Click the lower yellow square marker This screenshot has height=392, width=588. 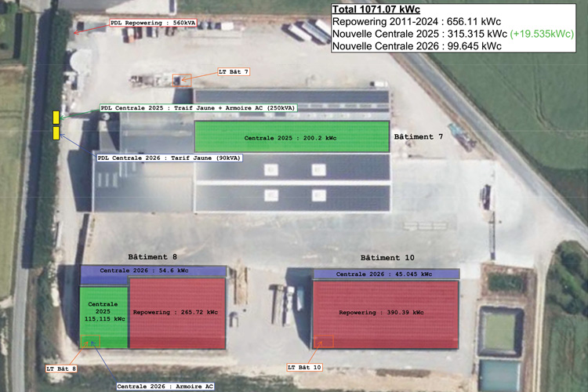click(56, 133)
